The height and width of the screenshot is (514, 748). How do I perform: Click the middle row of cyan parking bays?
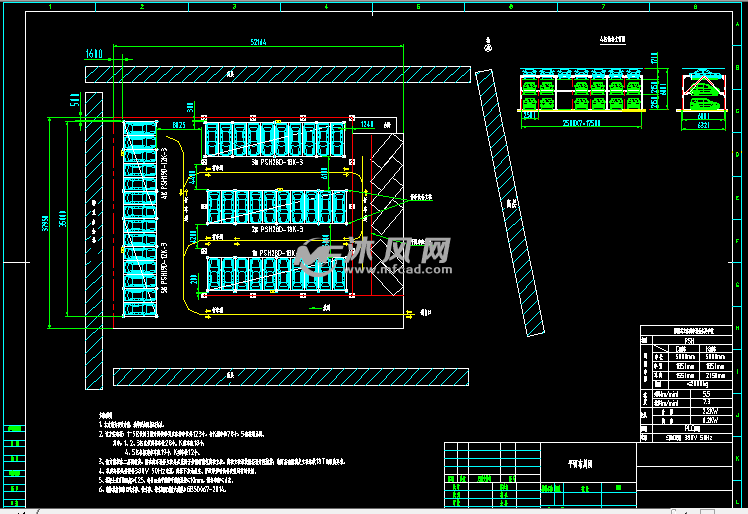[x=275, y=206]
